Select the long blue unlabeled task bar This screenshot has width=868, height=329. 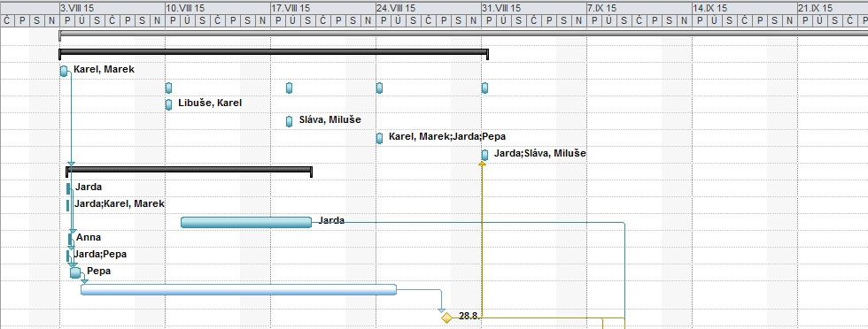pyautogui.click(x=238, y=290)
